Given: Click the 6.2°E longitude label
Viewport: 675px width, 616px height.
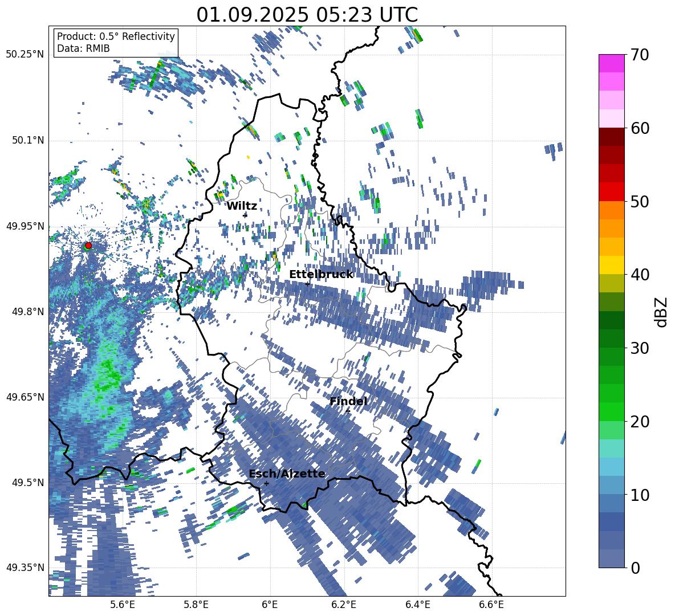Looking at the screenshot, I should tap(344, 605).
